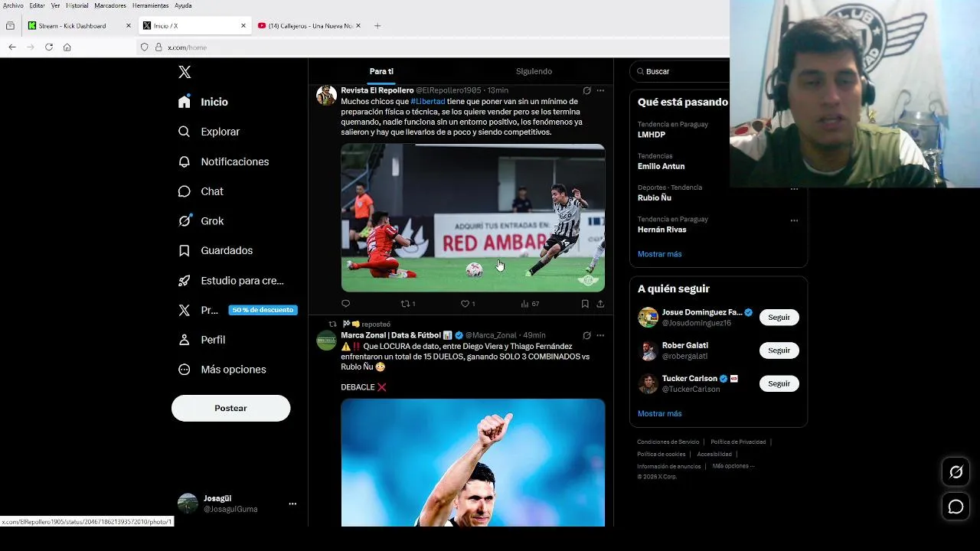Ask Grok about El Repollero post
Viewport: 980px width, 551px height.
coord(586,90)
